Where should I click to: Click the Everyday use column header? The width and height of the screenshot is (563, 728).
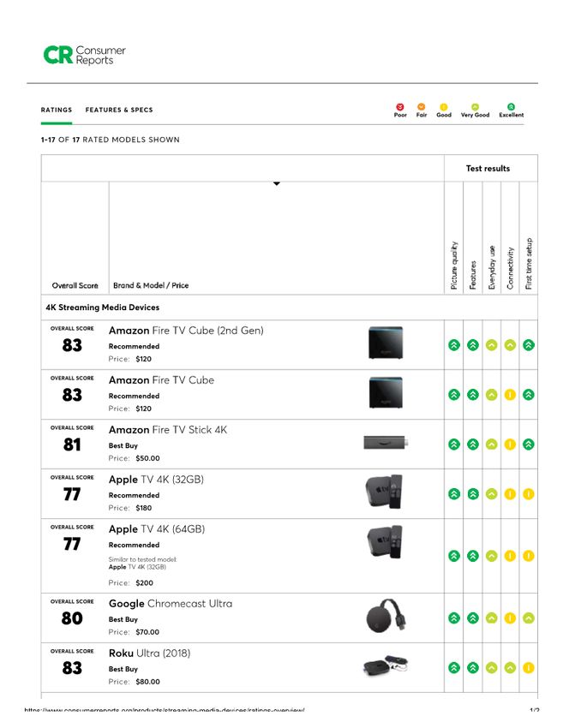492,267
